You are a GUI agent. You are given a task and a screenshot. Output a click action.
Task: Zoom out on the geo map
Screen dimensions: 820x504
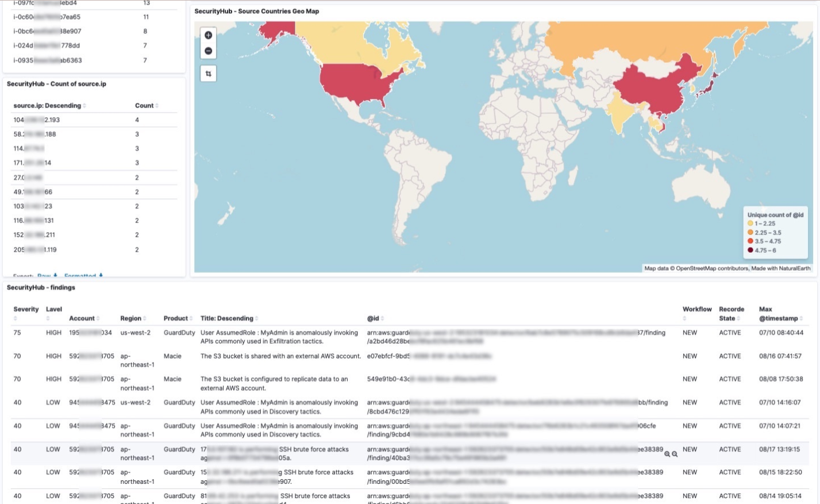209,51
